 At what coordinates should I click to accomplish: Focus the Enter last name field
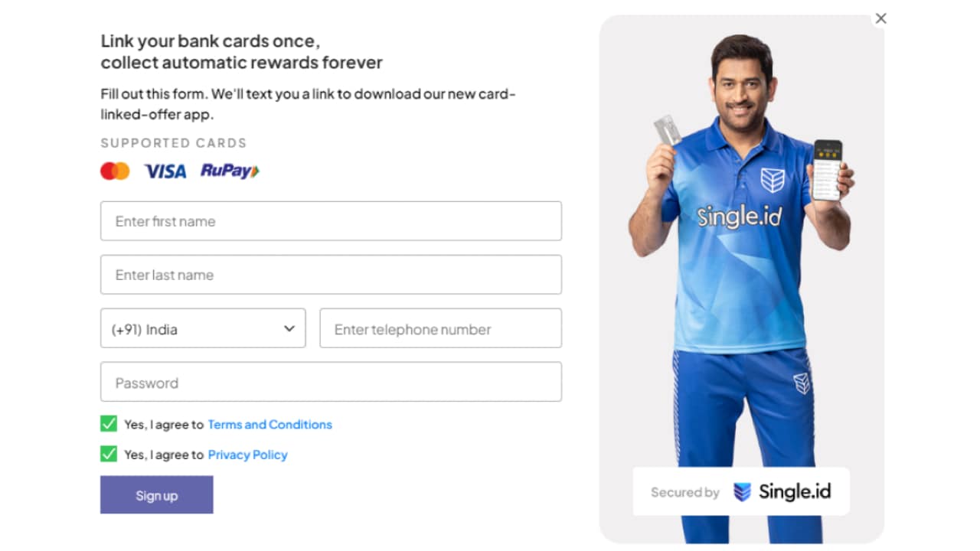tap(331, 275)
